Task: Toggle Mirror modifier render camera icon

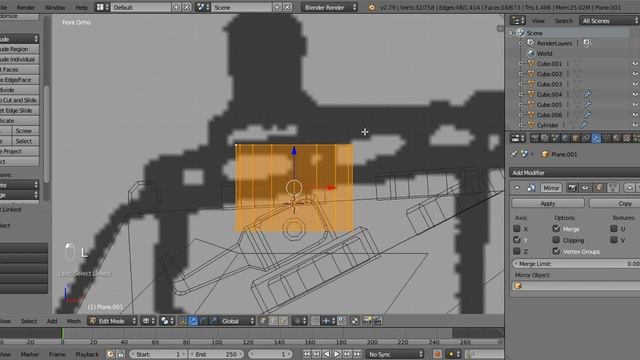Action: (x=572, y=188)
